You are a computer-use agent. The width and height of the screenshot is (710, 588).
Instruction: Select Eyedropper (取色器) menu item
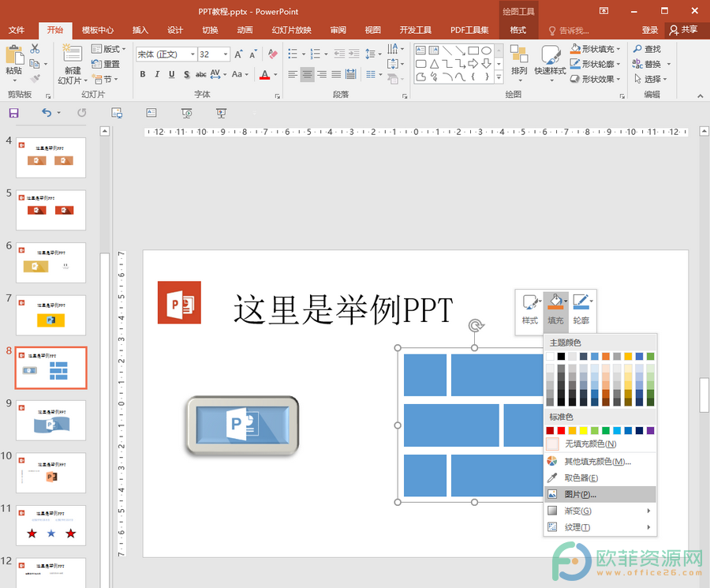coord(600,478)
